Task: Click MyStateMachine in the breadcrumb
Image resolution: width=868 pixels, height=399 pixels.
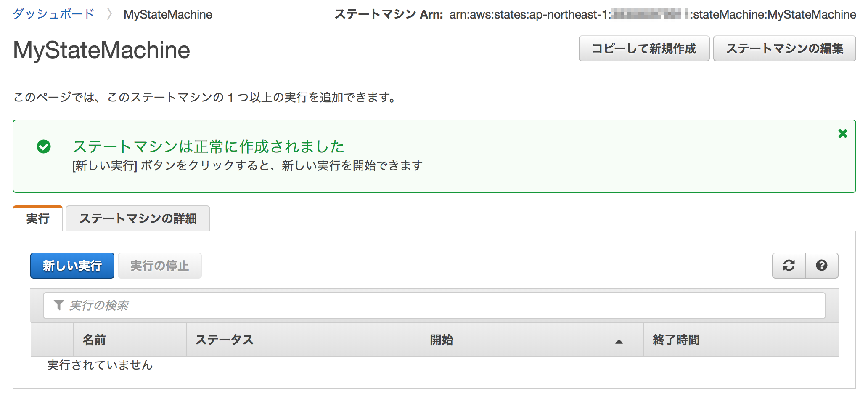Action: (168, 15)
